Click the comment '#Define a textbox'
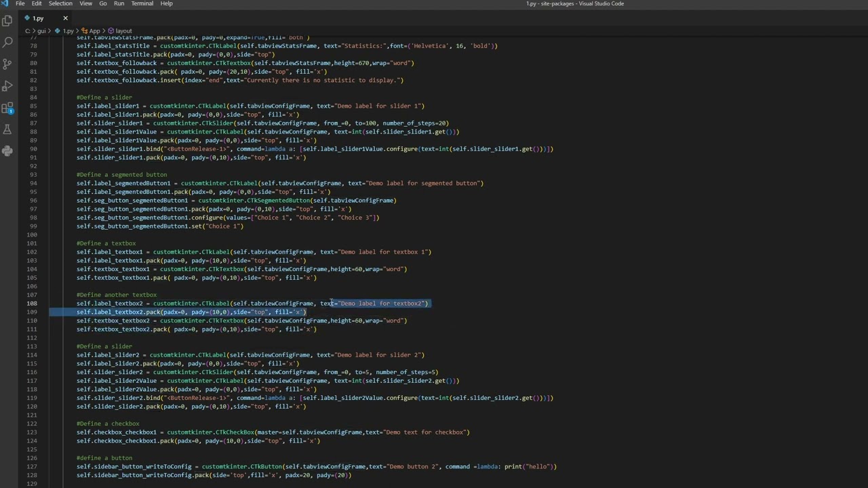Image resolution: width=868 pixels, height=488 pixels. (x=106, y=243)
